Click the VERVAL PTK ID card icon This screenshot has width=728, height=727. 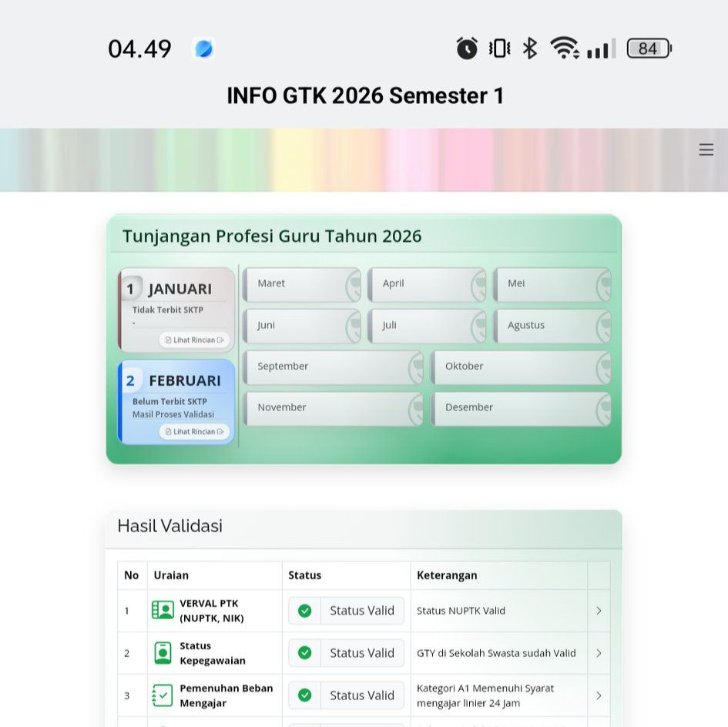[163, 610]
